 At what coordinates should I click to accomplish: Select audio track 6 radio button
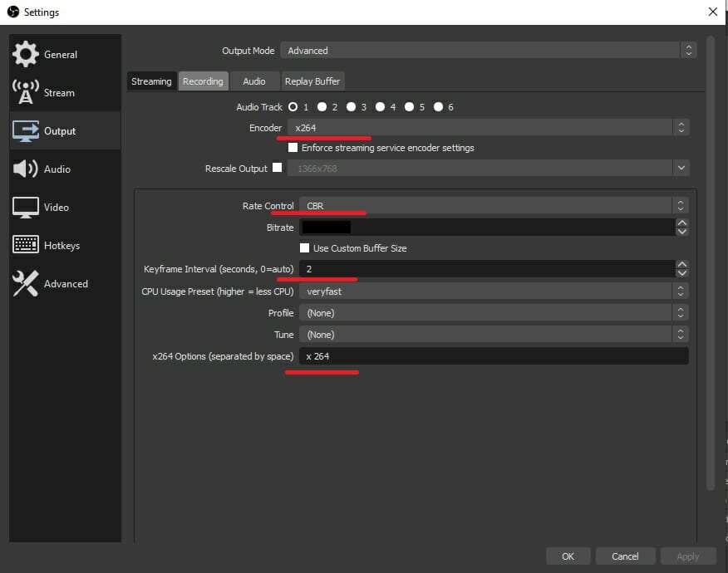click(438, 107)
